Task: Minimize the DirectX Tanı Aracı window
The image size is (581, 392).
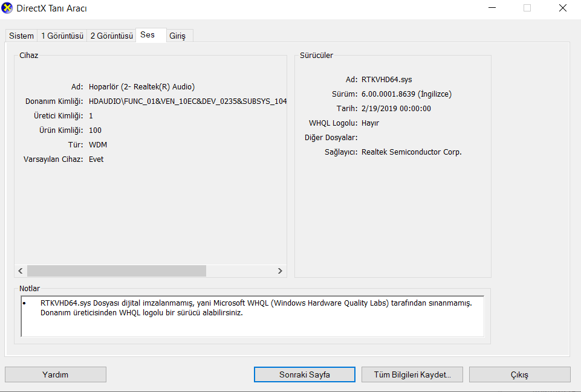Action: (492, 8)
